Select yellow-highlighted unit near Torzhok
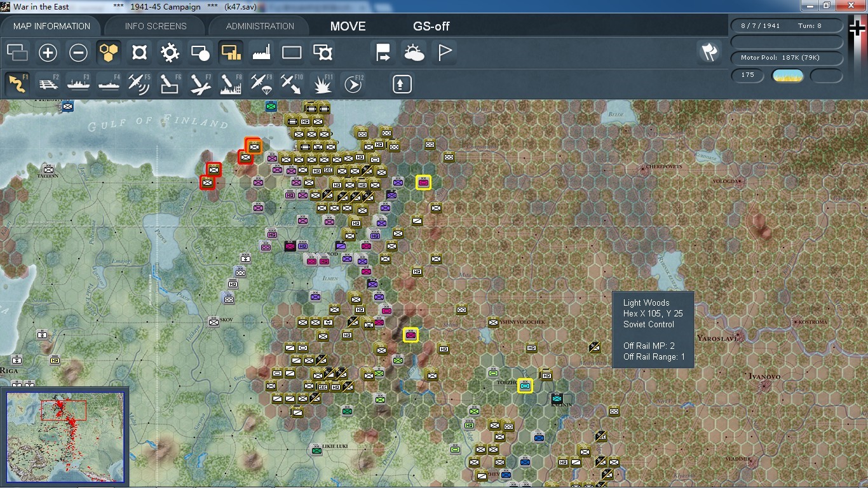The width and height of the screenshot is (868, 488). [525, 385]
